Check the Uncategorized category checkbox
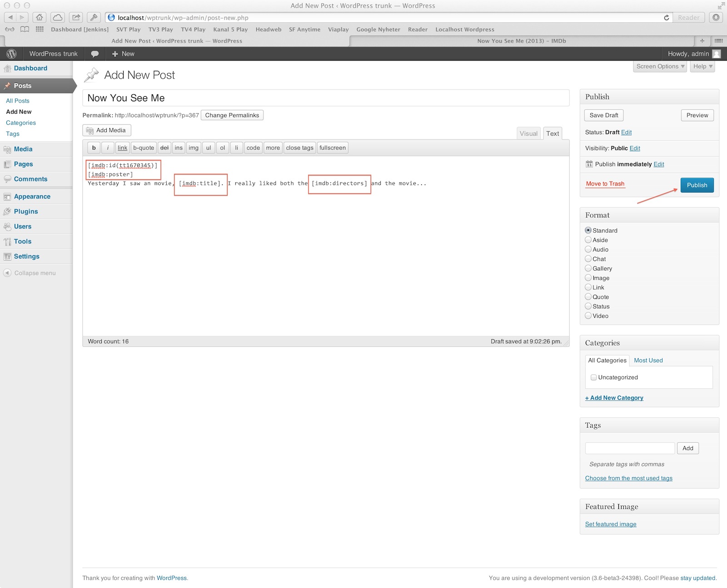The width and height of the screenshot is (727, 588). pos(593,377)
